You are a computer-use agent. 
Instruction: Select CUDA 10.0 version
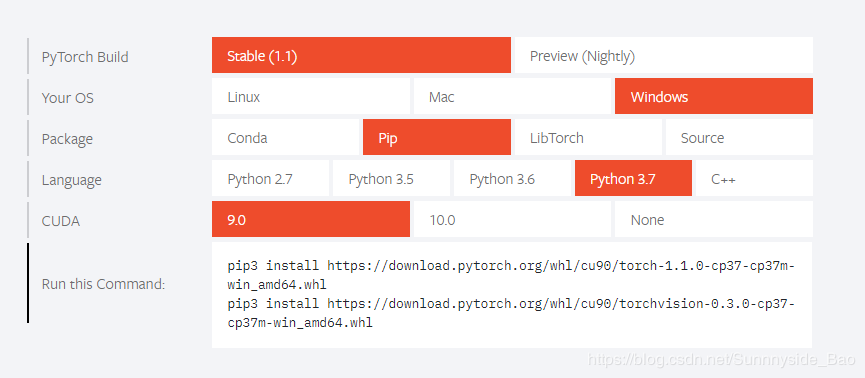pyautogui.click(x=512, y=219)
